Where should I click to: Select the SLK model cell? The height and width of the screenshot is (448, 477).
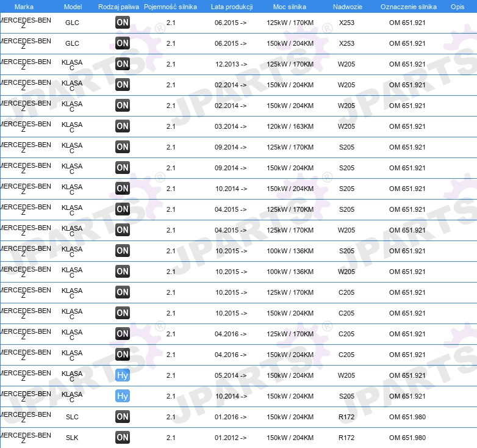tap(72, 438)
